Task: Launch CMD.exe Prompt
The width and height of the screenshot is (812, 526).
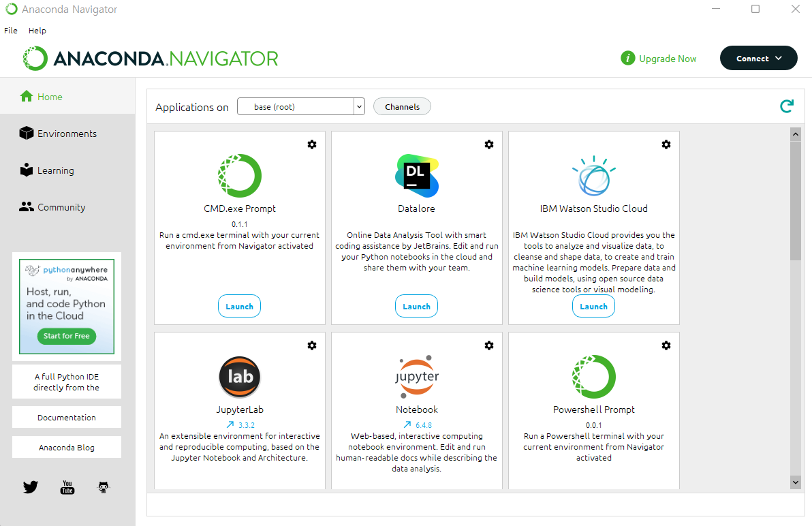Action: point(239,306)
